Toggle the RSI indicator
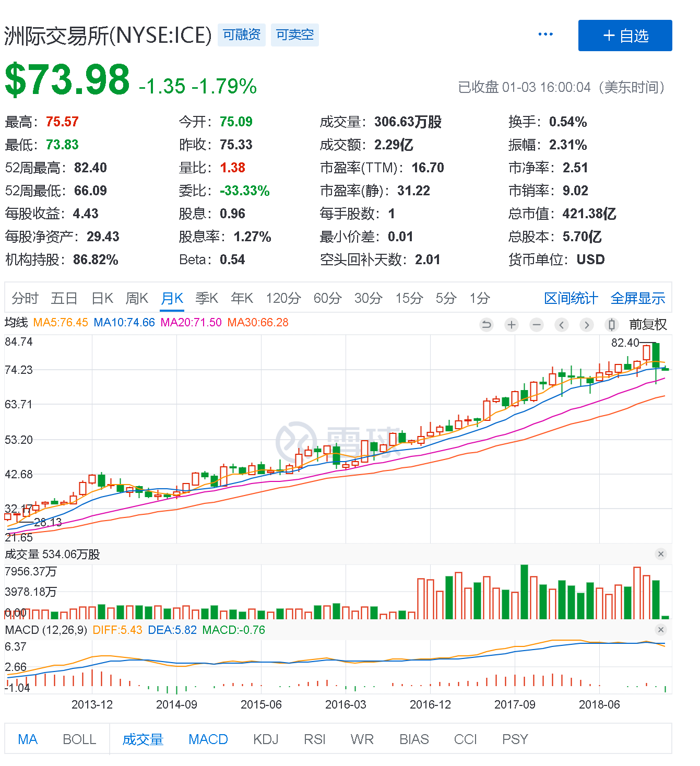Viewport: 700px width, 766px height. pyautogui.click(x=315, y=739)
